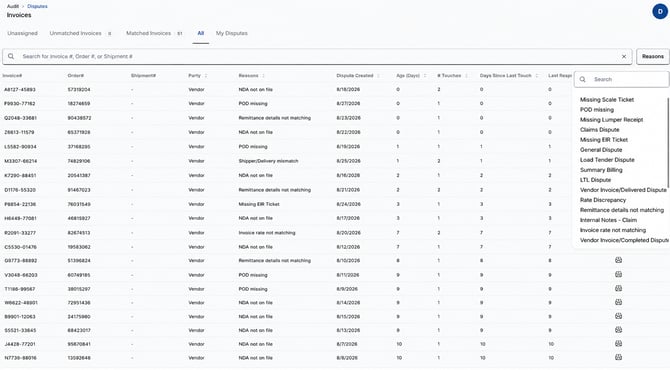This screenshot has height=370, width=670.
Task: Select invoice C5530-01476
Action: [20, 247]
